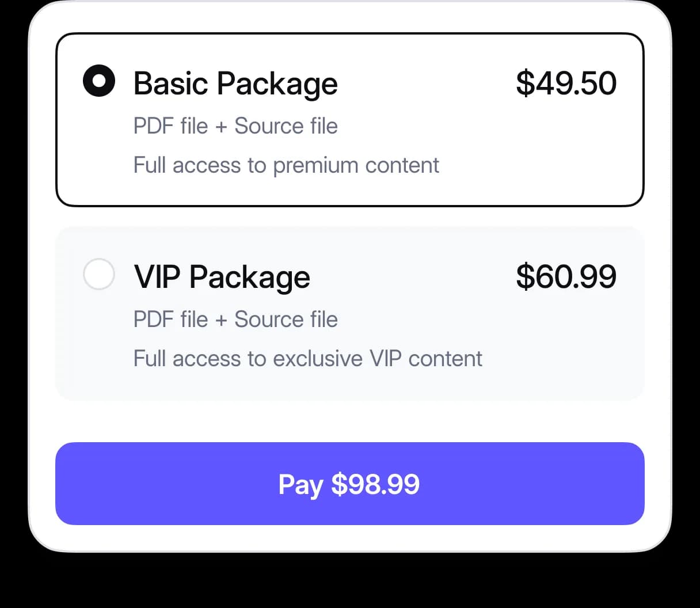Viewport: 700px width, 608px height.
Task: Click the word 'Pay' on purple button
Action: 300,485
